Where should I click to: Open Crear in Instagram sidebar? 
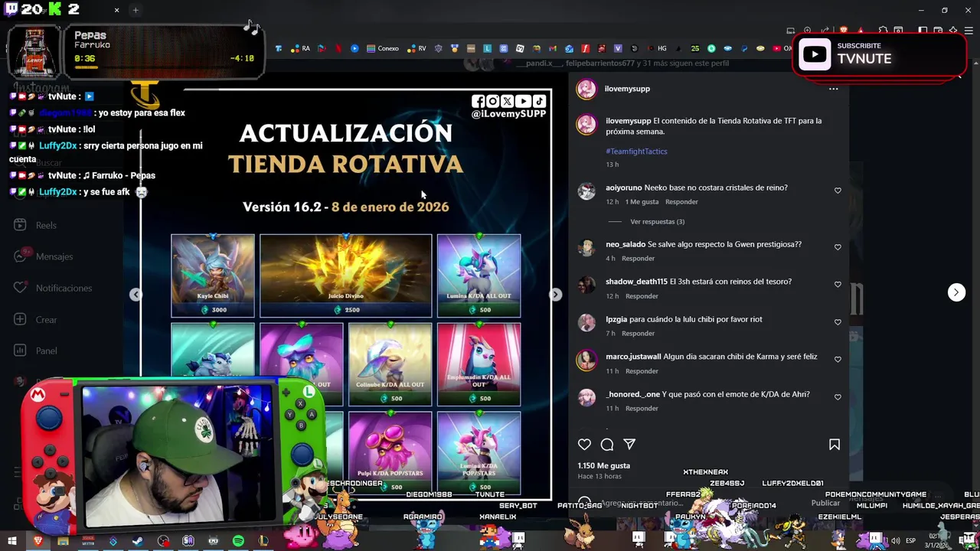[36, 319]
